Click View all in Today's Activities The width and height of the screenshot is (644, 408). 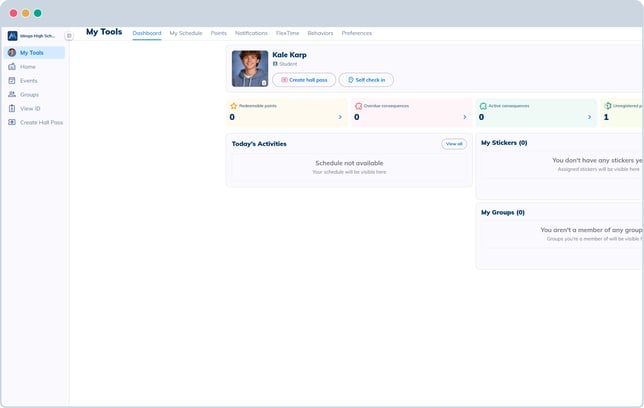click(454, 144)
